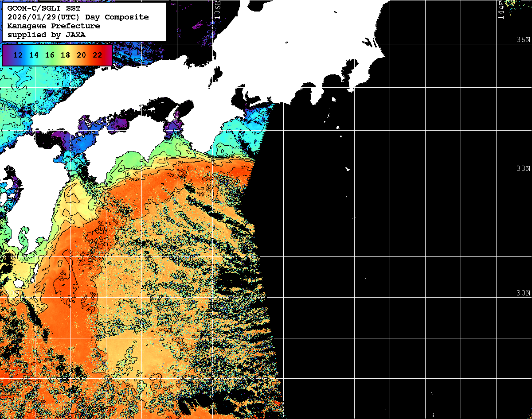
Task: Click the small white speck near 33N in black area
Action: tap(348, 169)
